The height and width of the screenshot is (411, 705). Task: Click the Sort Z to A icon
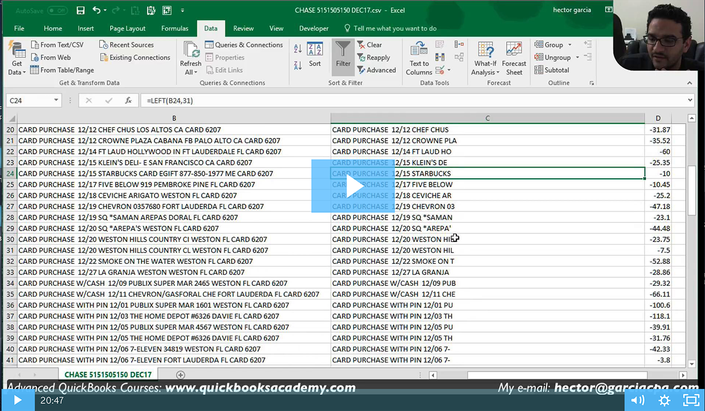(x=298, y=65)
